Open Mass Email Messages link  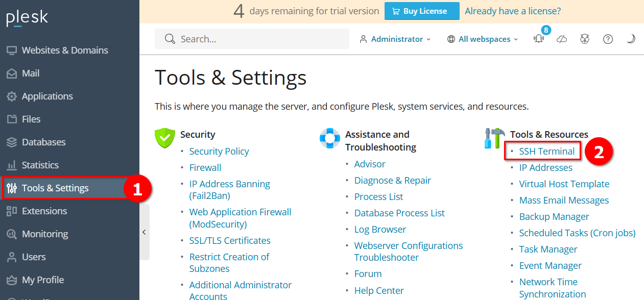point(564,200)
